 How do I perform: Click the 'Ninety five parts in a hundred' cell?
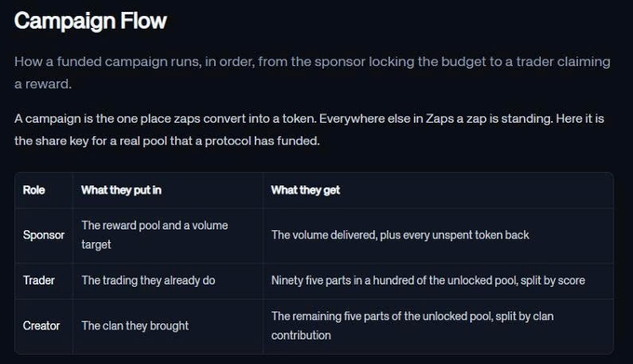click(428, 280)
